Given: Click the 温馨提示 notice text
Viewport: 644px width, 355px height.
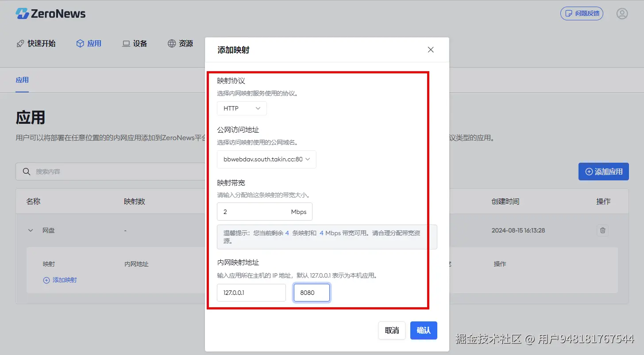Looking at the screenshot, I should point(323,237).
